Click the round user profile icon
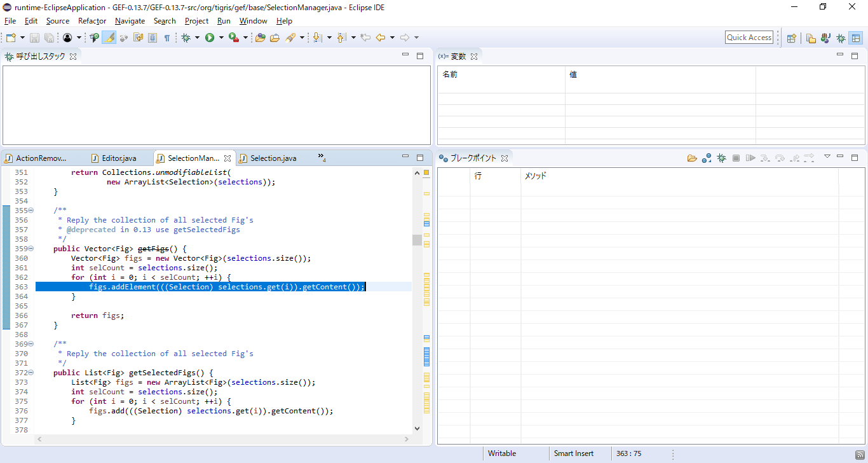The height and width of the screenshot is (463, 868). coord(67,38)
